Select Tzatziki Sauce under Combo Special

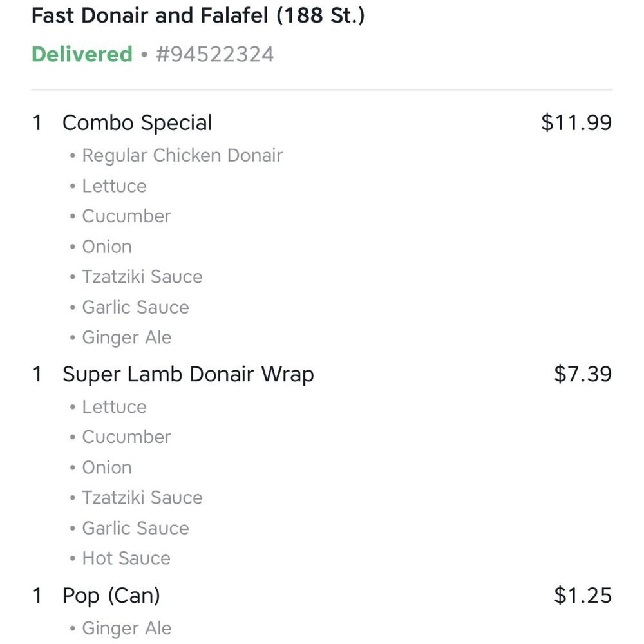point(142,277)
